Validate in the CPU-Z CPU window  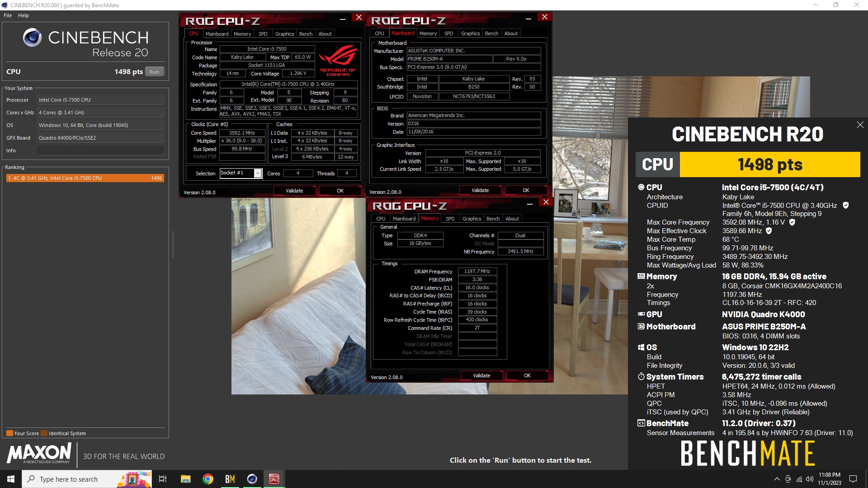294,191
